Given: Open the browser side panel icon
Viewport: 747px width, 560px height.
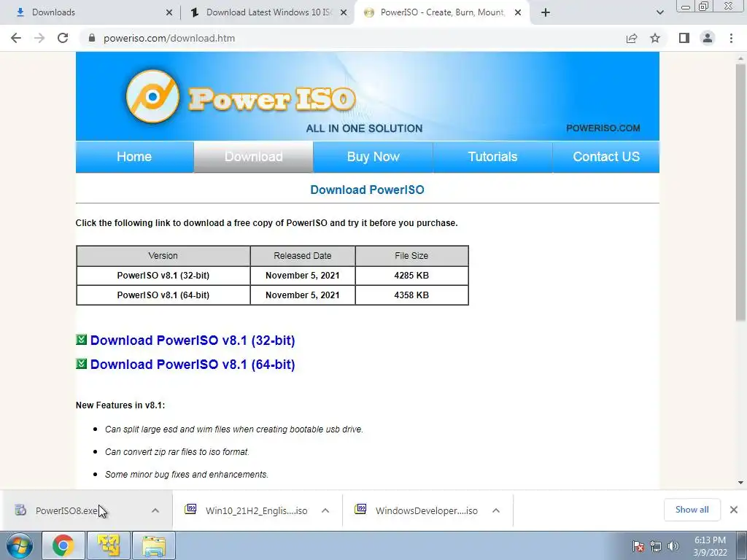Looking at the screenshot, I should tap(684, 38).
